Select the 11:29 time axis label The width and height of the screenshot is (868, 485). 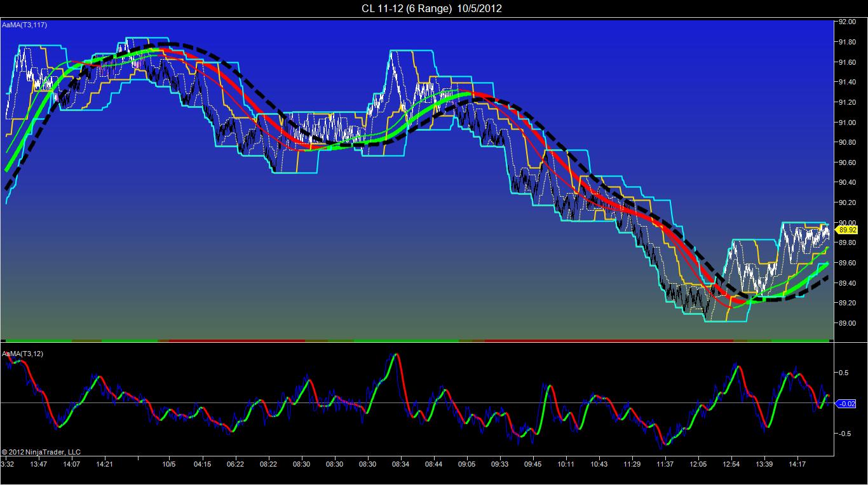coord(632,464)
